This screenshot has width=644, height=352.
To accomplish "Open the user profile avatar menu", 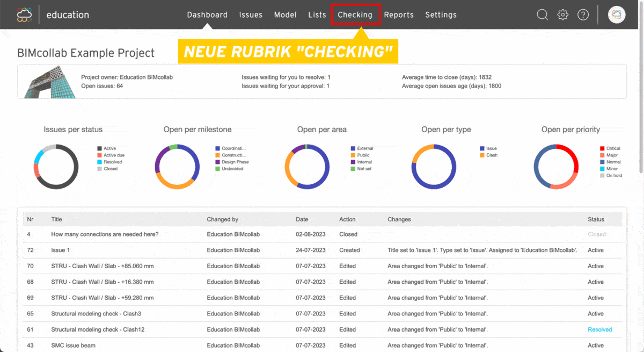I will pos(617,15).
